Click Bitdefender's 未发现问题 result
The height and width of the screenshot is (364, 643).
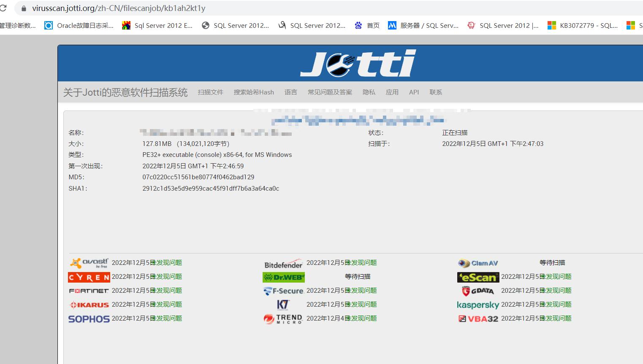point(361,262)
